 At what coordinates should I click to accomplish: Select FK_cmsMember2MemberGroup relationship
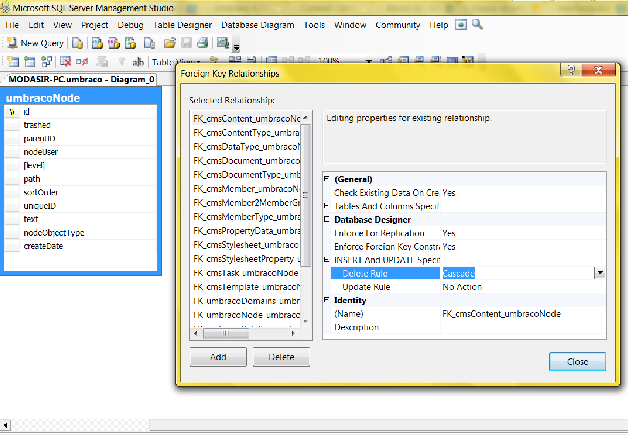click(246, 203)
